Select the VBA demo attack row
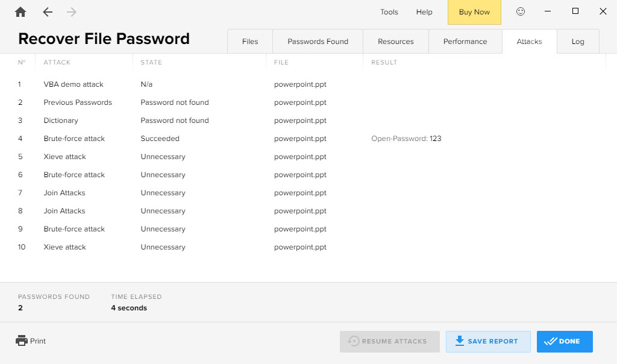617x364 pixels. [x=74, y=84]
